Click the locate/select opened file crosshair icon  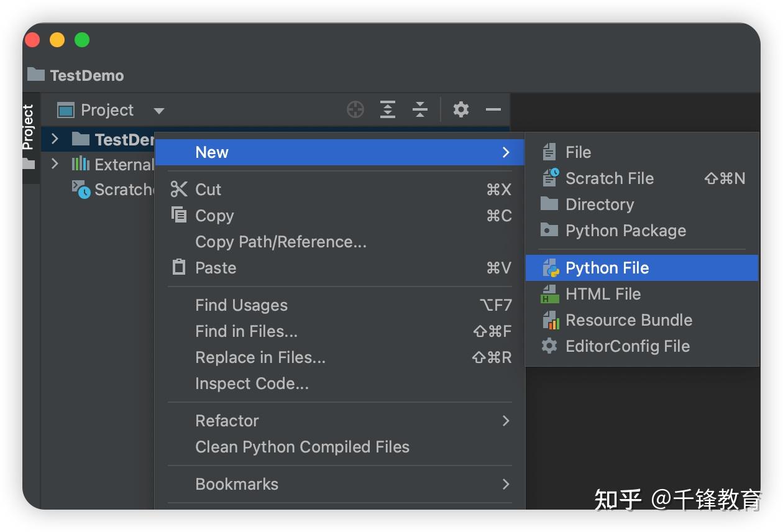[x=355, y=110]
